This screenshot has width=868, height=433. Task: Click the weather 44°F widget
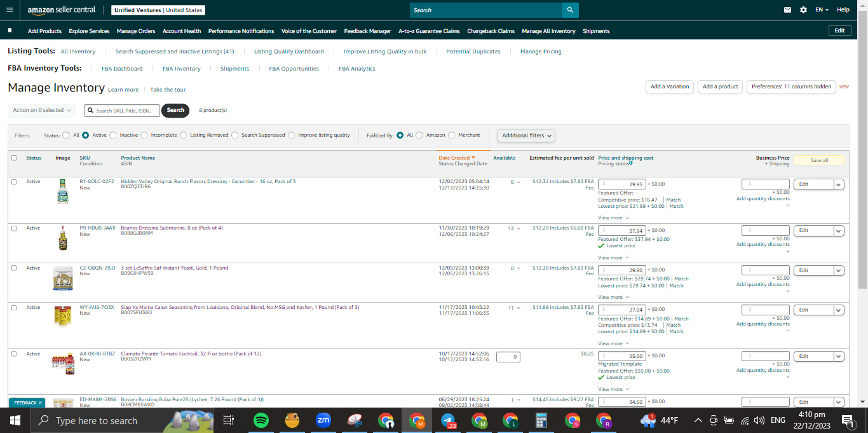(x=660, y=420)
